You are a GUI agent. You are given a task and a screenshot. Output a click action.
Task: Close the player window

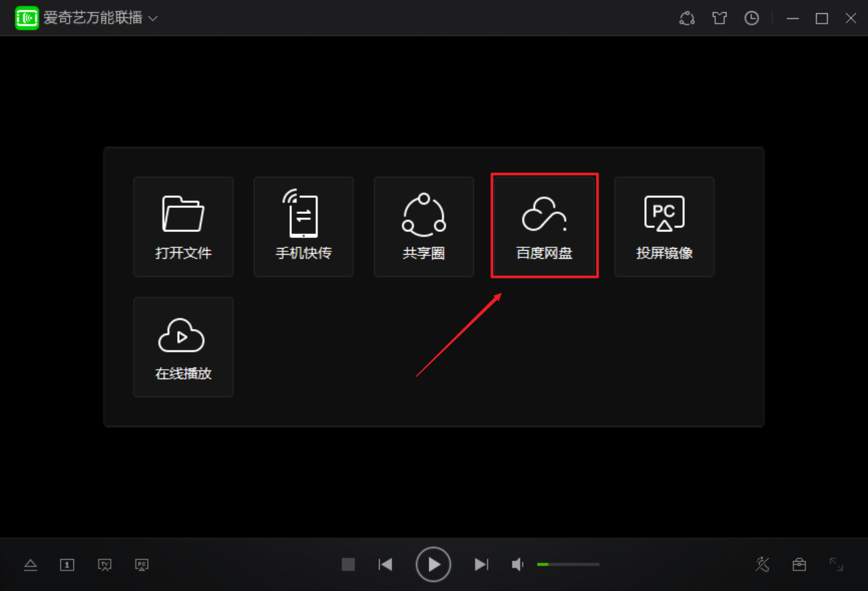pyautogui.click(x=851, y=19)
